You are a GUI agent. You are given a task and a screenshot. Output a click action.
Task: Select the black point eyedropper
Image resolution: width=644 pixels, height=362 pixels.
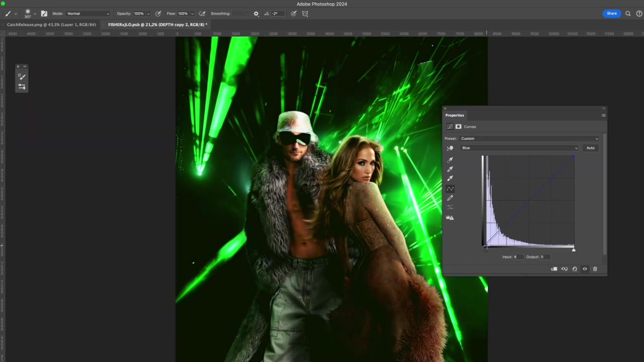tap(450, 160)
